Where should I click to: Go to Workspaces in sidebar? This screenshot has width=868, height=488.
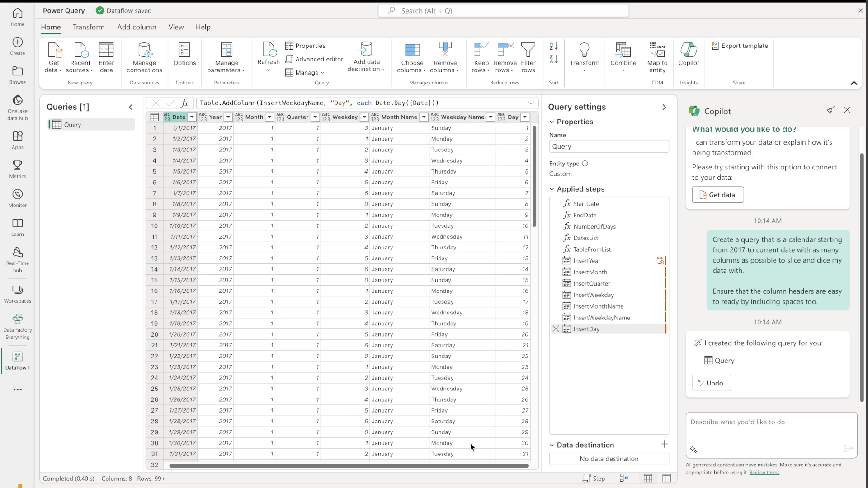(18, 294)
